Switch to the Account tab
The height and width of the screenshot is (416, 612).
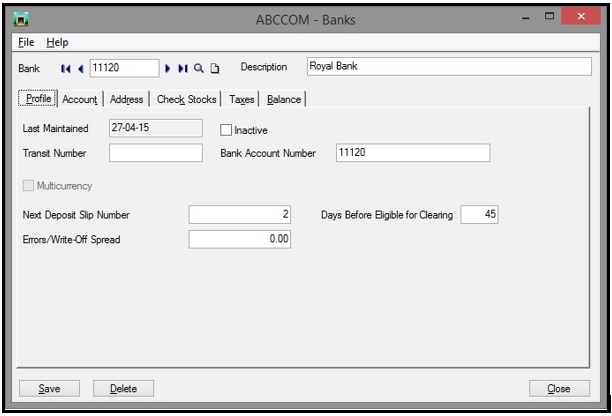click(x=80, y=99)
